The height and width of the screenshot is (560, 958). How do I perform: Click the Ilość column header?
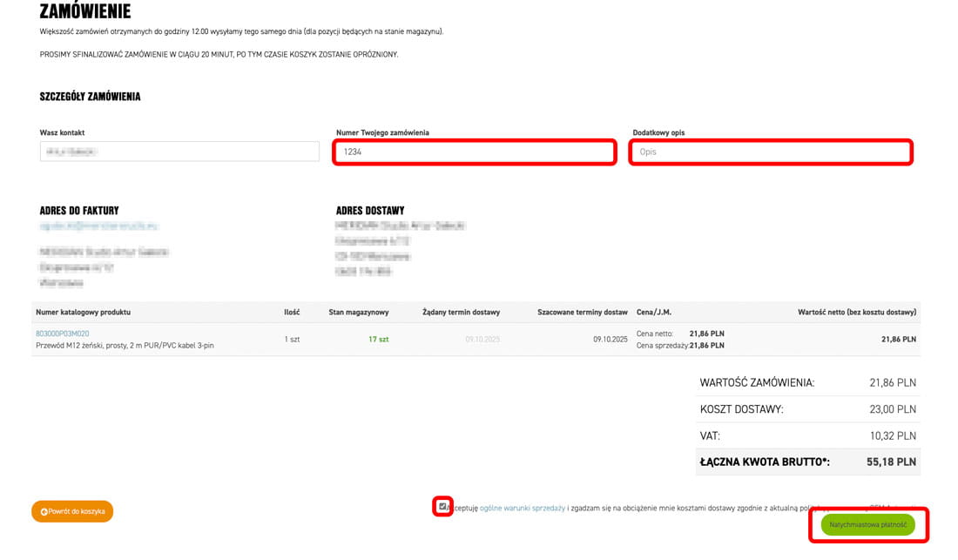(292, 312)
